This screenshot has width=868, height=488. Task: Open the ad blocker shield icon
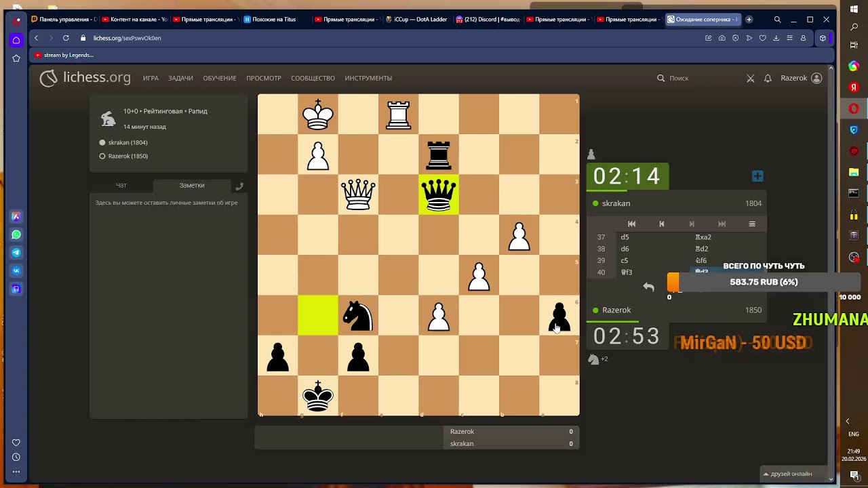tap(736, 38)
